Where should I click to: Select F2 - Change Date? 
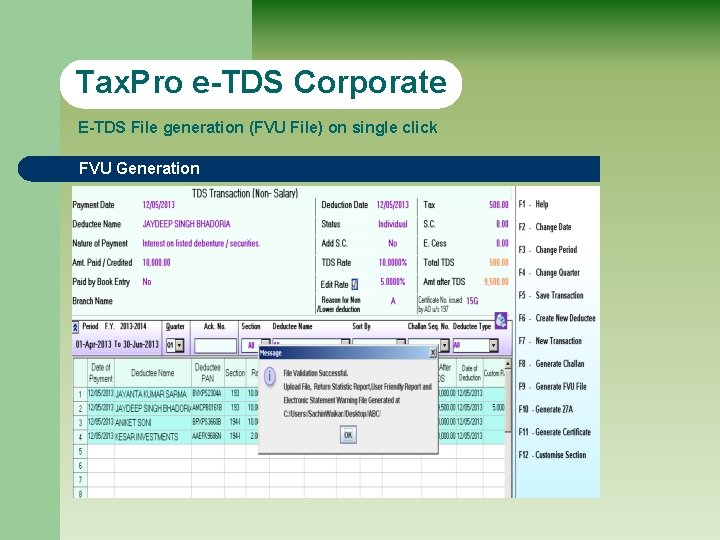pos(545,227)
